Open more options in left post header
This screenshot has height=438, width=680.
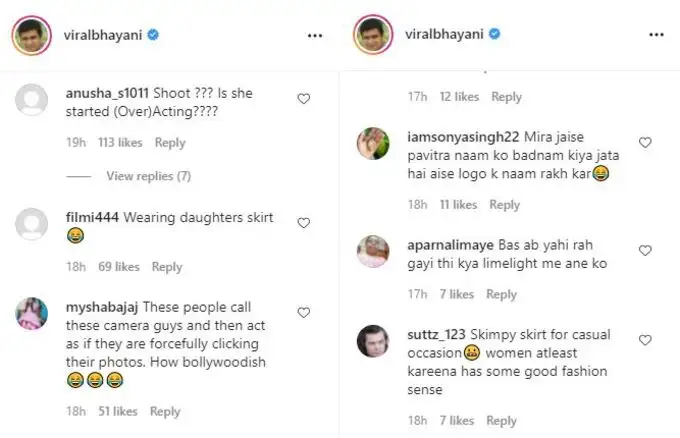[315, 34]
